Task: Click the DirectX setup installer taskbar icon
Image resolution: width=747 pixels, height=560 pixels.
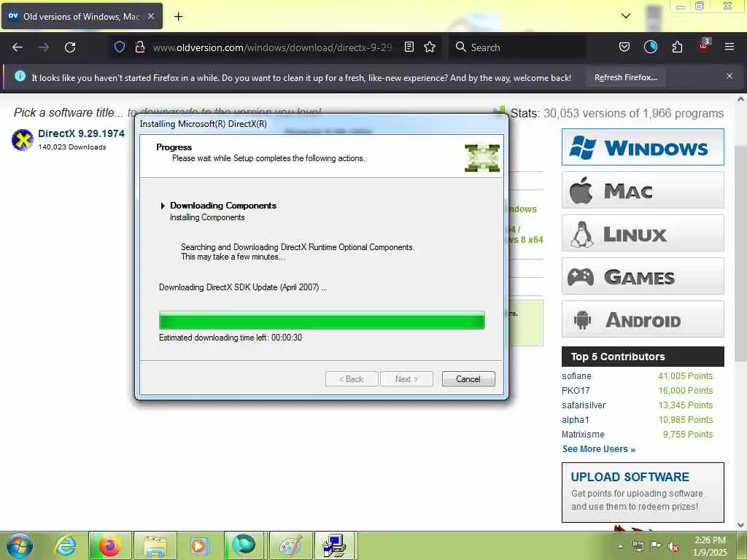Action: (335, 545)
